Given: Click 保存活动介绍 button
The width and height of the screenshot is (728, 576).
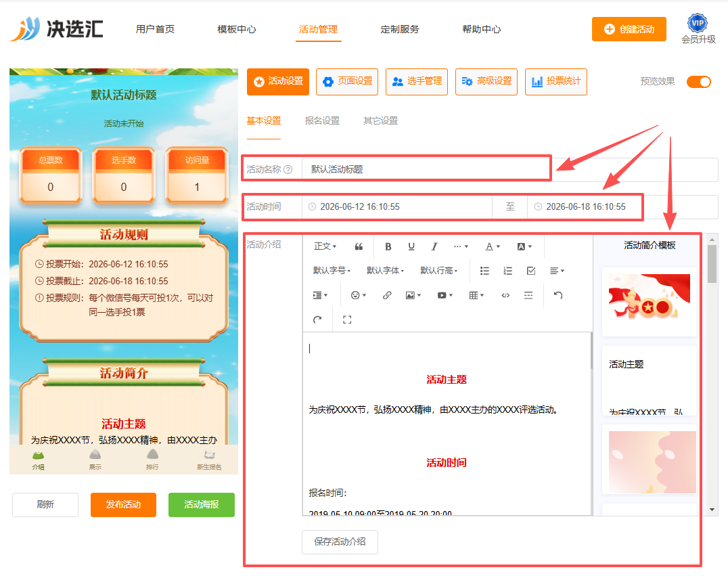Looking at the screenshot, I should pos(340,541).
